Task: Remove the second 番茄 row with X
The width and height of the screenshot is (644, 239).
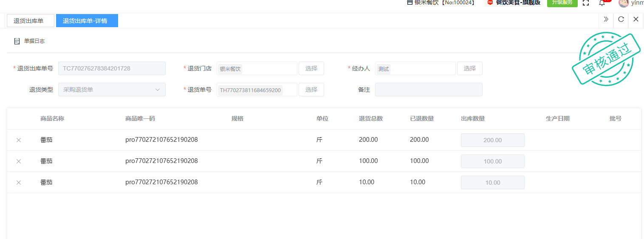Action: (x=19, y=161)
